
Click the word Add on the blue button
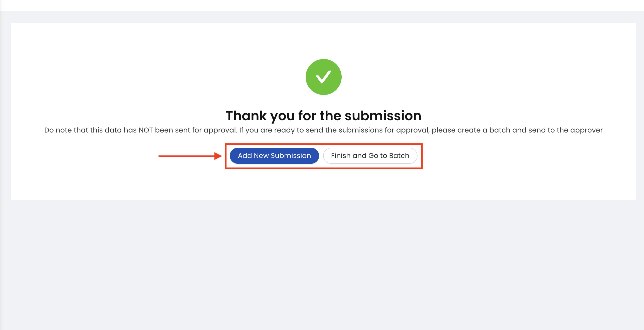pos(245,156)
